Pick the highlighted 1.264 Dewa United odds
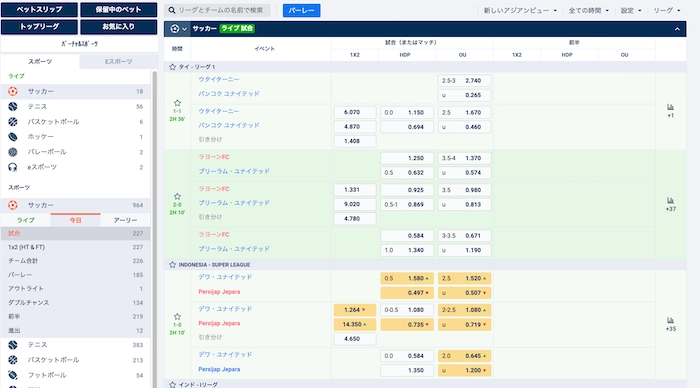Screen dimensions: 700x388 355,310
